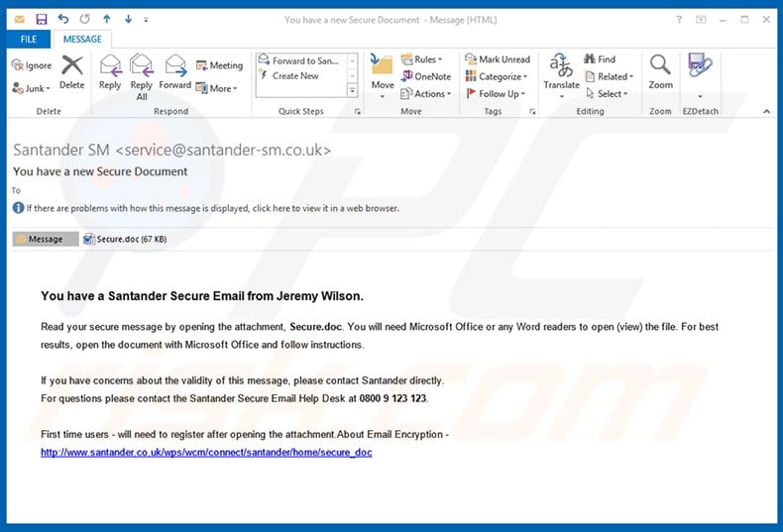Choose Create New quick step
This screenshot has width=783, height=532.
click(x=289, y=76)
